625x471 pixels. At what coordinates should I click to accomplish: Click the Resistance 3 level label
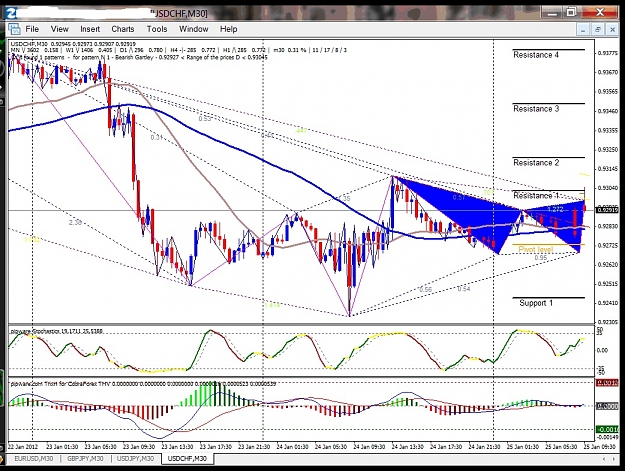536,109
